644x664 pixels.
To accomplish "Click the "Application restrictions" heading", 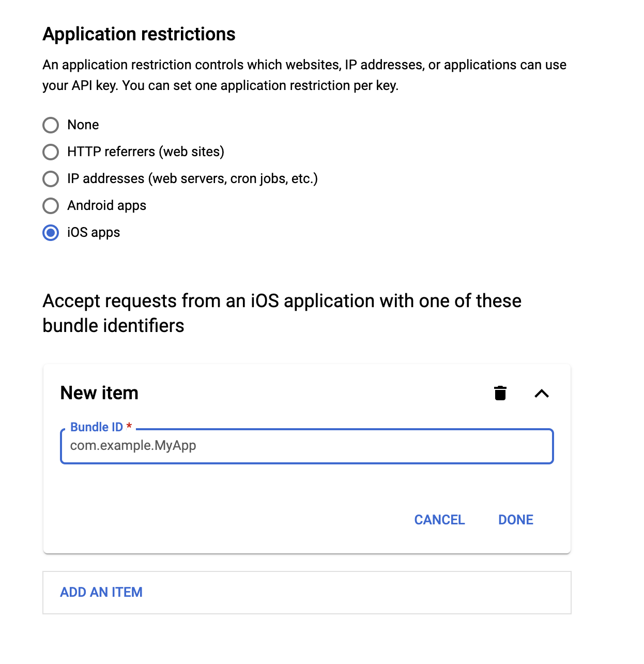I will 139,34.
